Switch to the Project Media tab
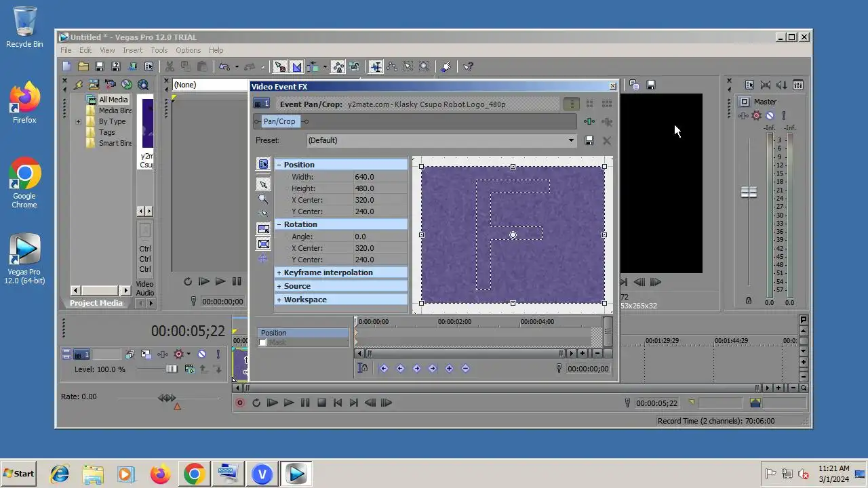Image resolution: width=868 pixels, height=488 pixels. (96, 303)
